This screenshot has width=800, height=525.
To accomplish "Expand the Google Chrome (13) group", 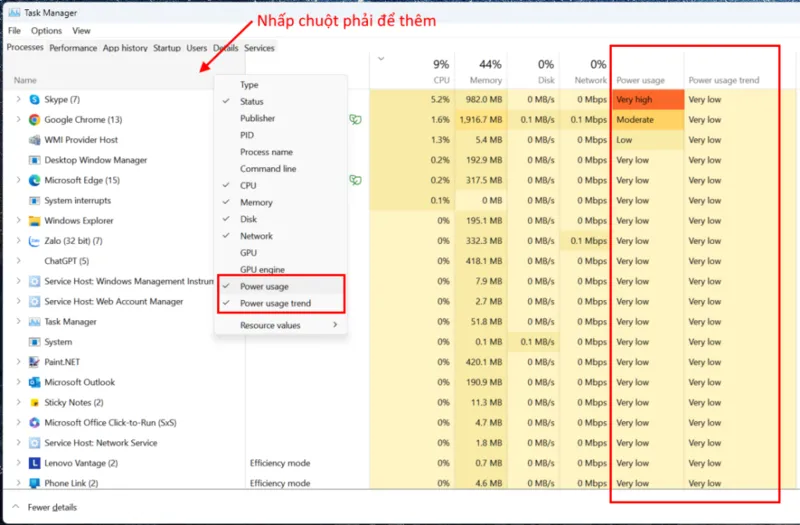I will pyautogui.click(x=18, y=120).
